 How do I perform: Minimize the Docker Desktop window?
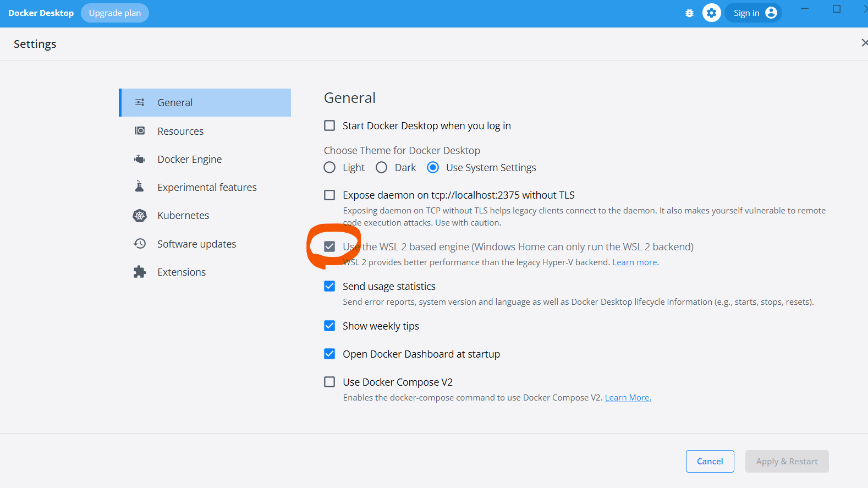[x=804, y=9]
